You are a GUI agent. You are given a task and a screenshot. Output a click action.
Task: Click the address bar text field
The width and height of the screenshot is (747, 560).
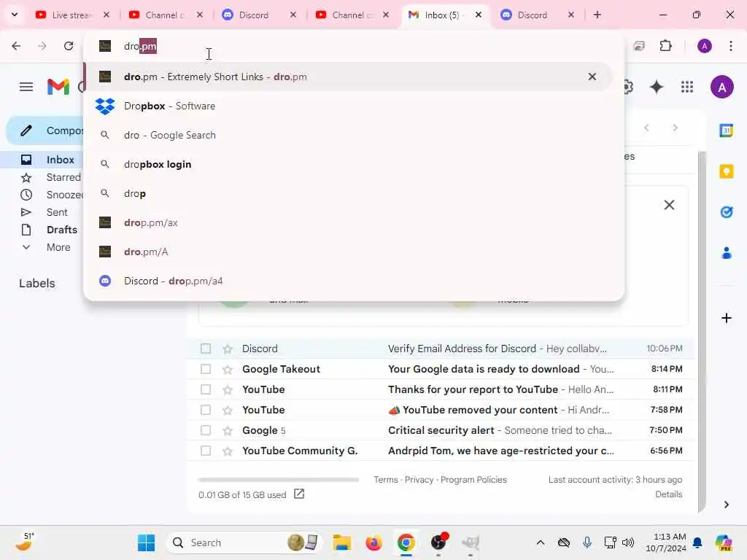(x=352, y=46)
